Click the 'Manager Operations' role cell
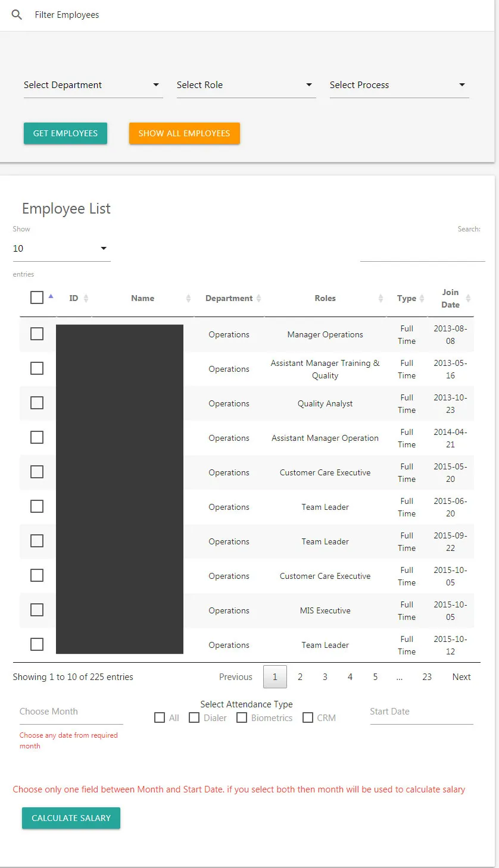Image resolution: width=499 pixels, height=868 pixels. [325, 335]
